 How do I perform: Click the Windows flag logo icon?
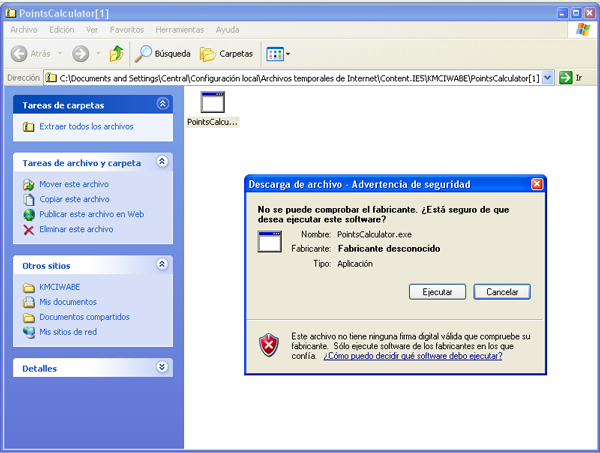[583, 29]
